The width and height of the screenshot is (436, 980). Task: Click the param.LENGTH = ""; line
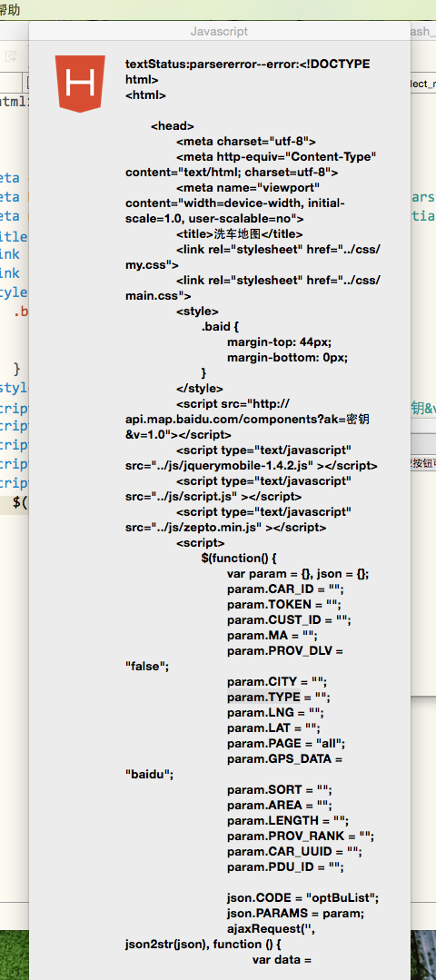point(288,821)
